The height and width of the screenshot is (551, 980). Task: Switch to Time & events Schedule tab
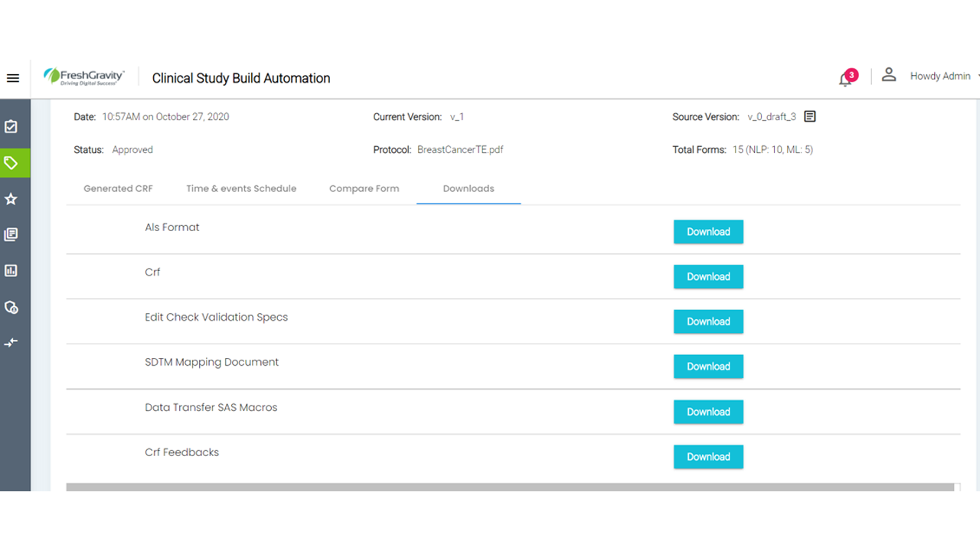pyautogui.click(x=241, y=188)
